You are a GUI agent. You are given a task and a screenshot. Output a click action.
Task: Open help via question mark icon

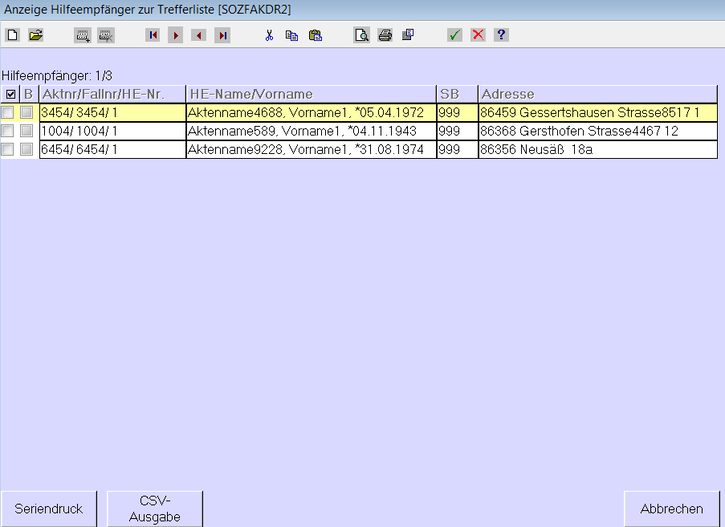click(x=501, y=35)
